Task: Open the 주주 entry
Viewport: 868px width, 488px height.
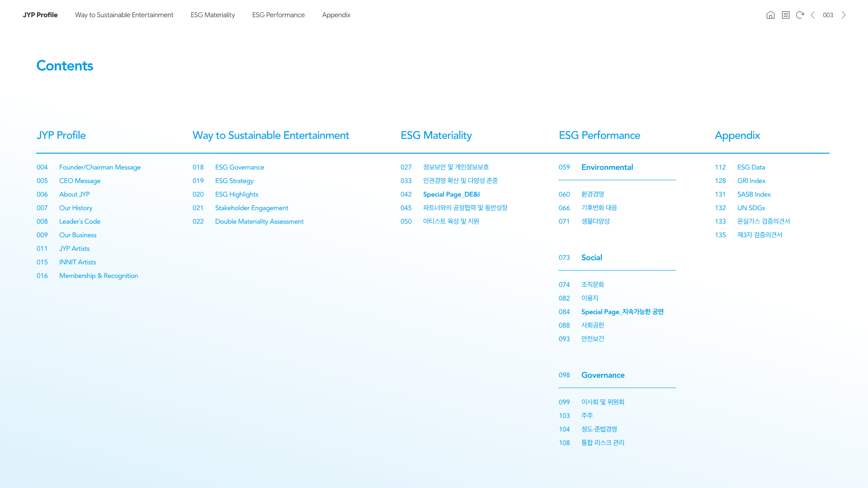Action: point(587,416)
